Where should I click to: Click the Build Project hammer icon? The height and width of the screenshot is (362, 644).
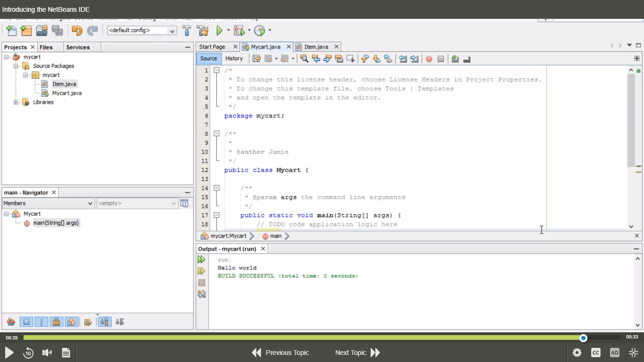pyautogui.click(x=187, y=31)
